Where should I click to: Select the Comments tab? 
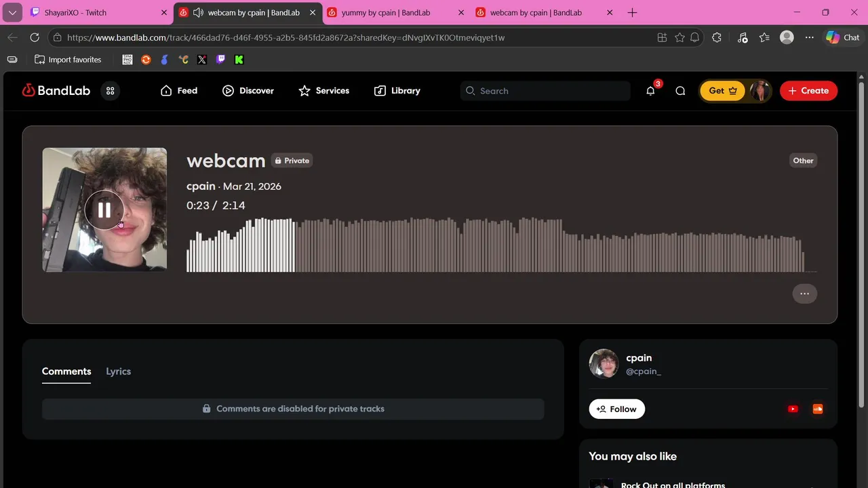(66, 371)
